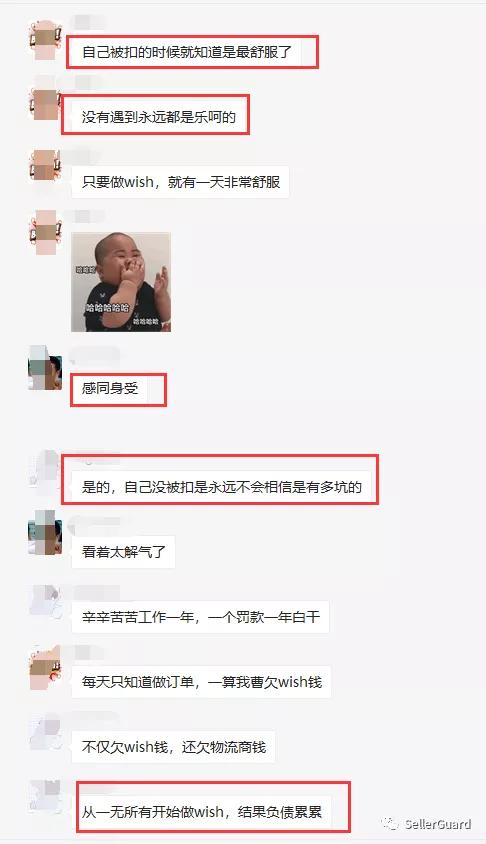Click the message bubble '自己被扣的时候就知道是最舒服了'
Viewport: 486px width, 844px height.
(x=186, y=52)
